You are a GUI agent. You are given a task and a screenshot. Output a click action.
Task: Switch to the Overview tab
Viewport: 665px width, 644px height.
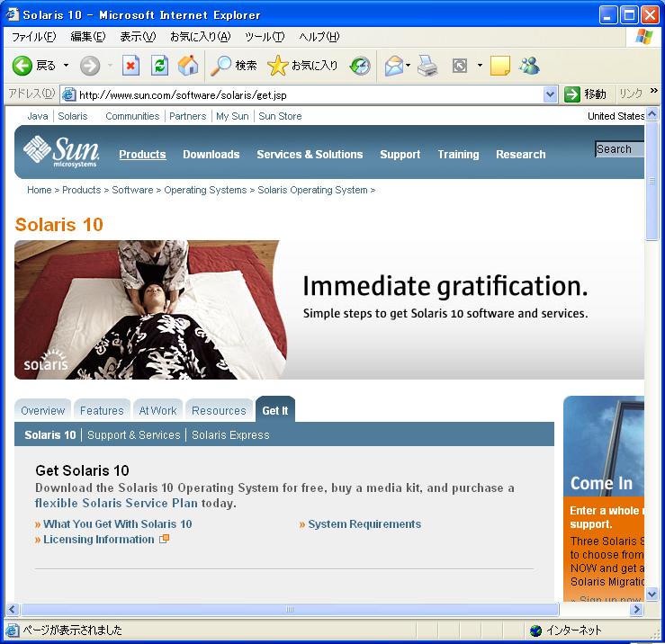[x=43, y=410]
